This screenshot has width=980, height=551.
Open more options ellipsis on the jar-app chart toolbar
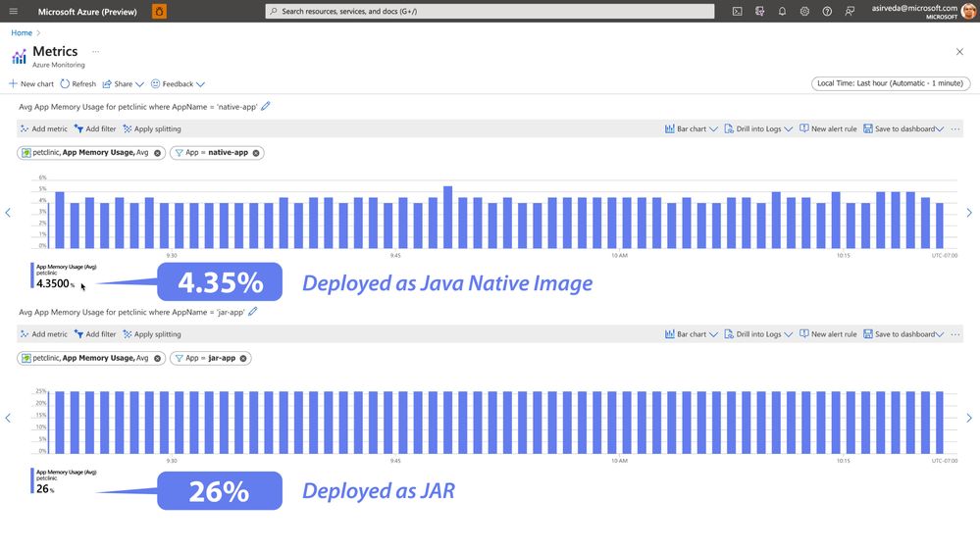pyautogui.click(x=955, y=334)
